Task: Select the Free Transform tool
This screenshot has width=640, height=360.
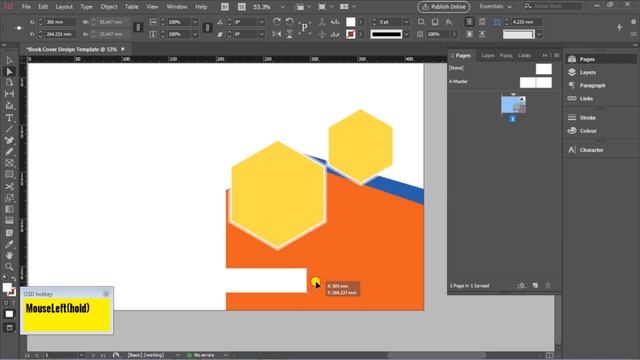Action: 9,198
